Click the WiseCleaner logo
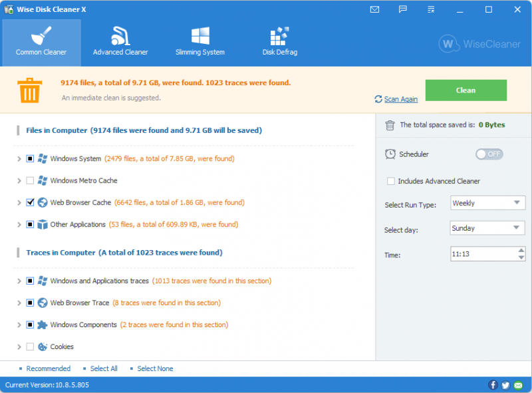Viewport: 532px width, 393px height. 479,44
